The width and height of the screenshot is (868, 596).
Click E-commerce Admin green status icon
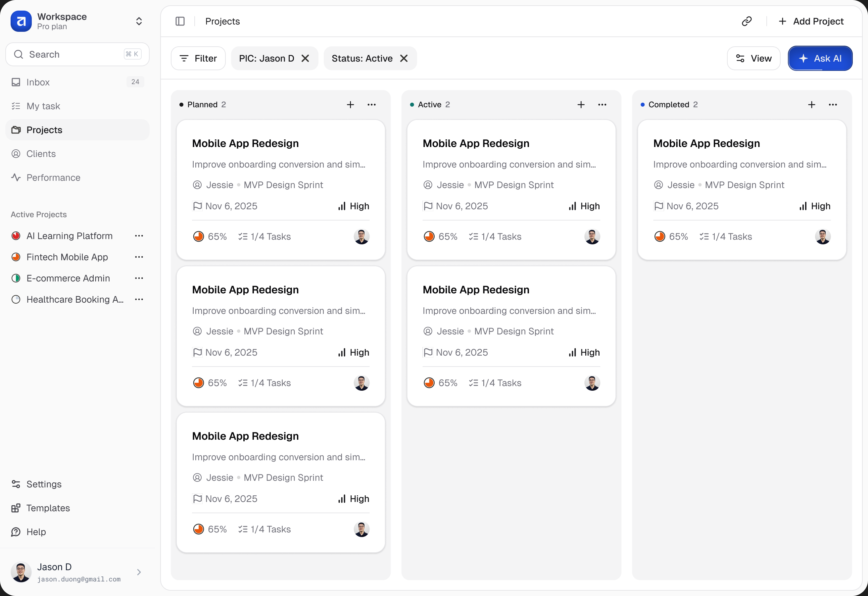[x=16, y=279]
